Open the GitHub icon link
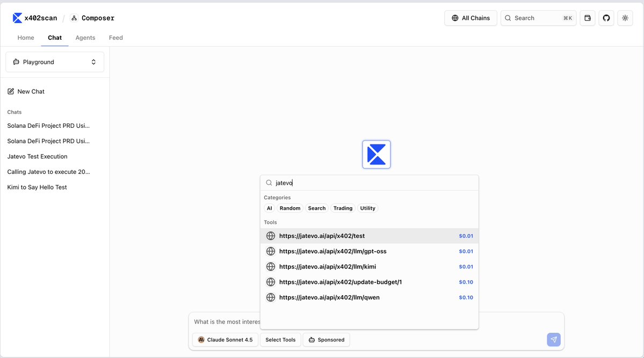Screen dimensions: 644x358 click(606, 18)
